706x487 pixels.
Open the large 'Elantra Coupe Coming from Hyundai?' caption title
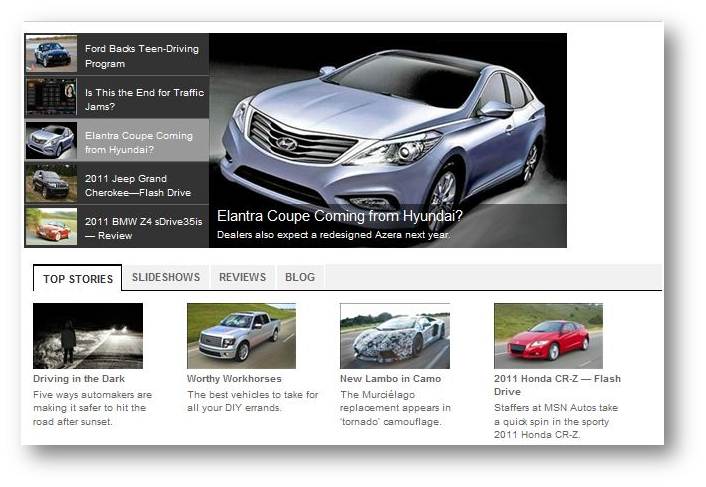(x=339, y=216)
